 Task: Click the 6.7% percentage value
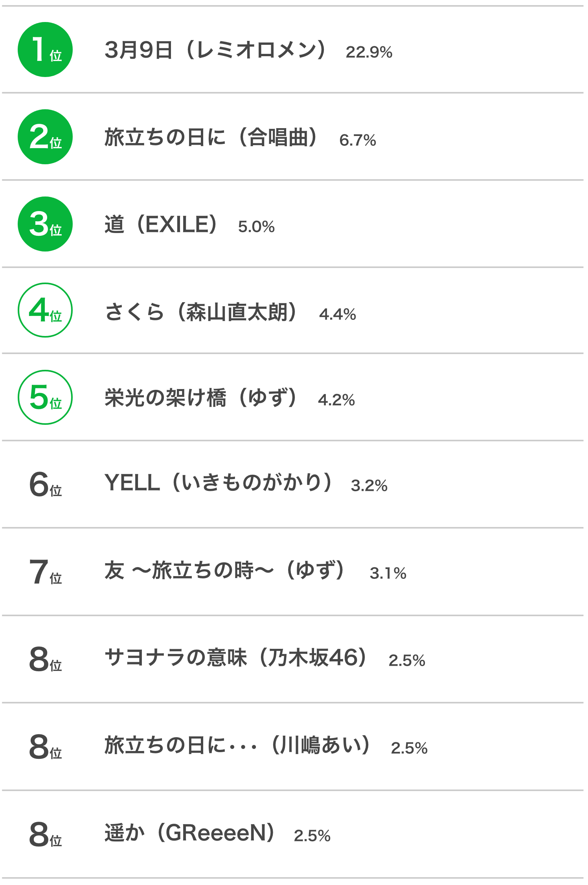click(358, 140)
